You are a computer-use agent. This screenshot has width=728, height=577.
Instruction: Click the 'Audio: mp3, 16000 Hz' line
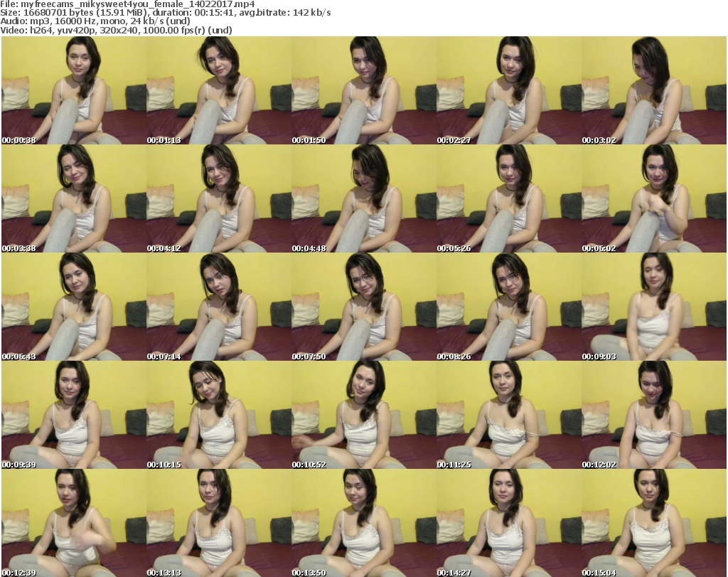(x=95, y=21)
